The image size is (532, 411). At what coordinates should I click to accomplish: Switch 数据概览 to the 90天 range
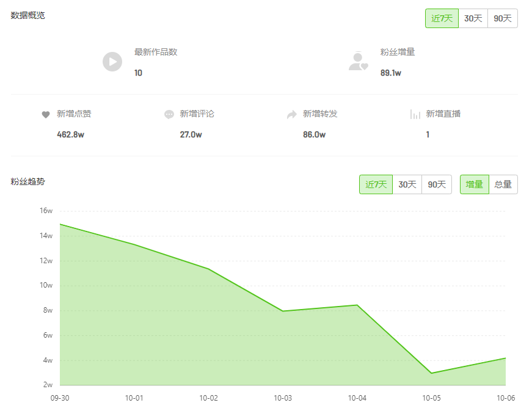pyautogui.click(x=503, y=18)
